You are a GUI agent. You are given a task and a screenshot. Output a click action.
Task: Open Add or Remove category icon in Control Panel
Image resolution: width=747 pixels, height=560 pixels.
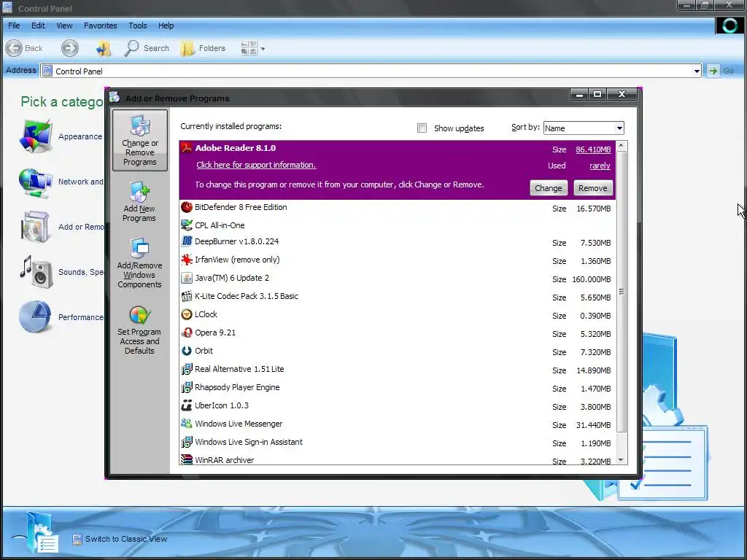36,227
